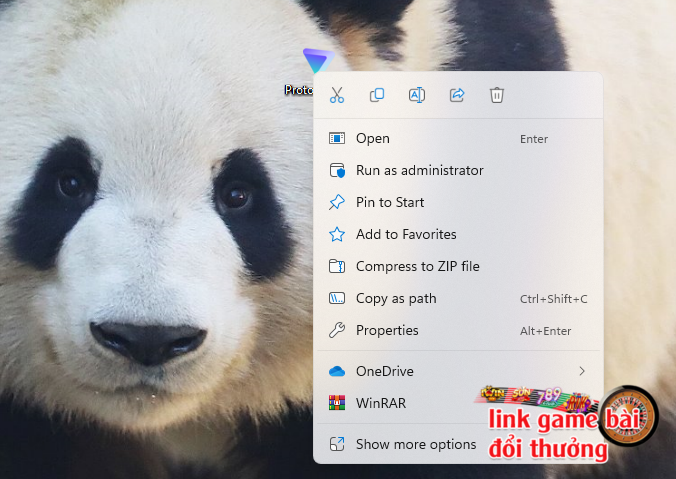
Task: Click the Cut scissors icon
Action: (x=337, y=95)
